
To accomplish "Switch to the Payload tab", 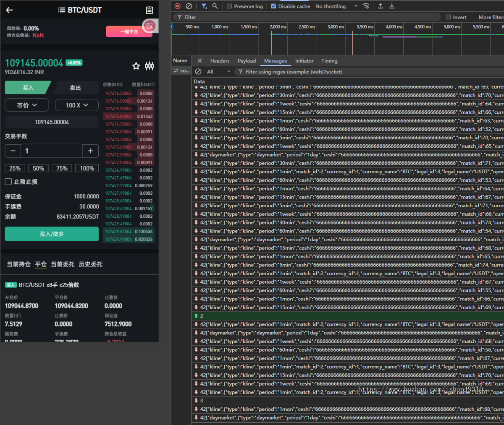I will (x=247, y=61).
